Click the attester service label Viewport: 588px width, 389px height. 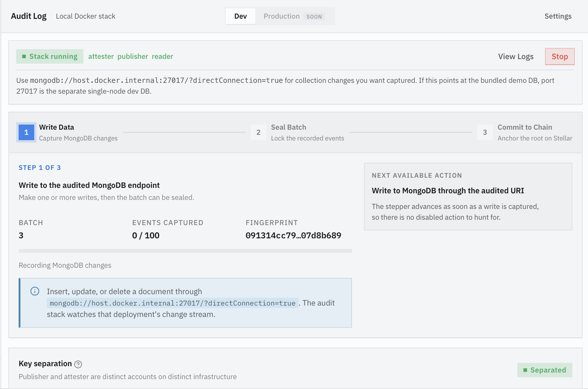click(101, 56)
